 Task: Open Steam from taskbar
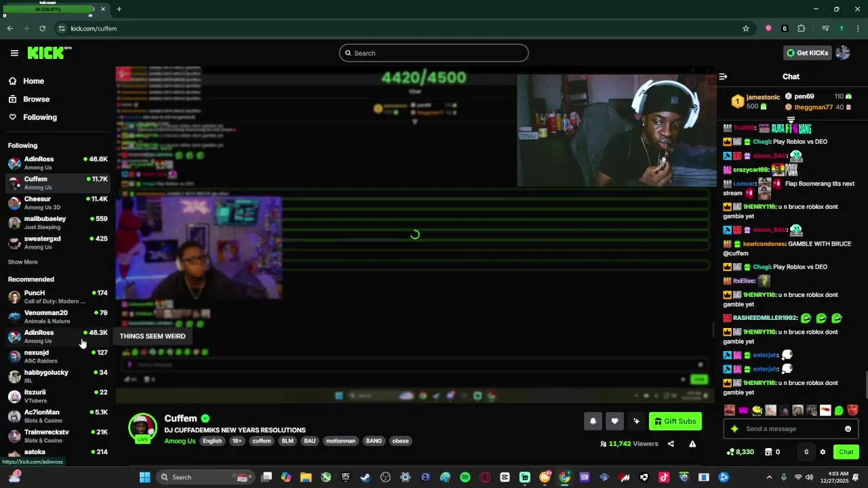coord(366,477)
